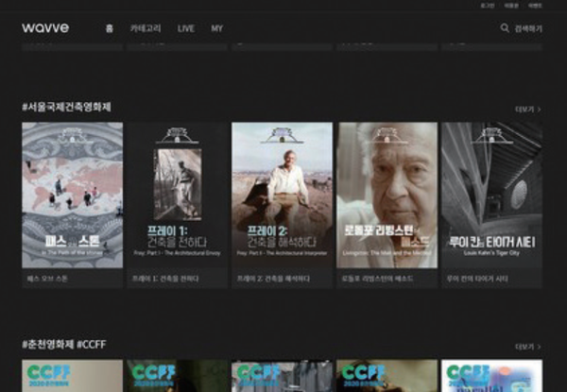
Task: Open the 패스 오브 스톤 poster
Action: click(x=73, y=195)
